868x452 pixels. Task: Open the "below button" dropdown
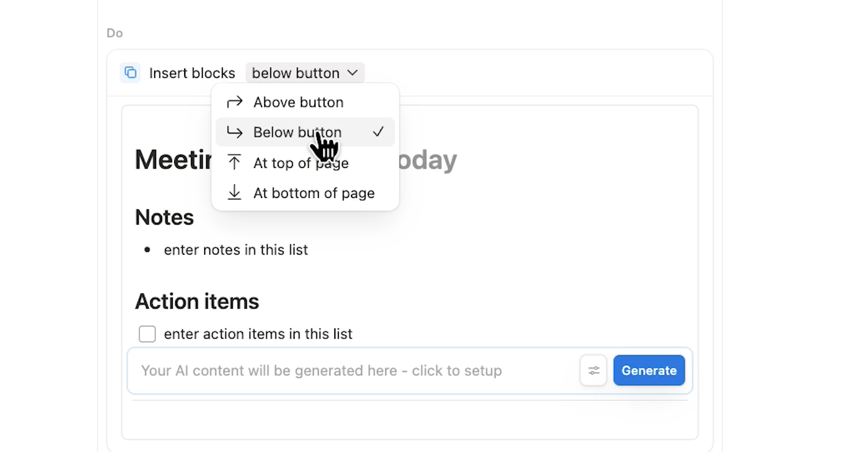(304, 73)
